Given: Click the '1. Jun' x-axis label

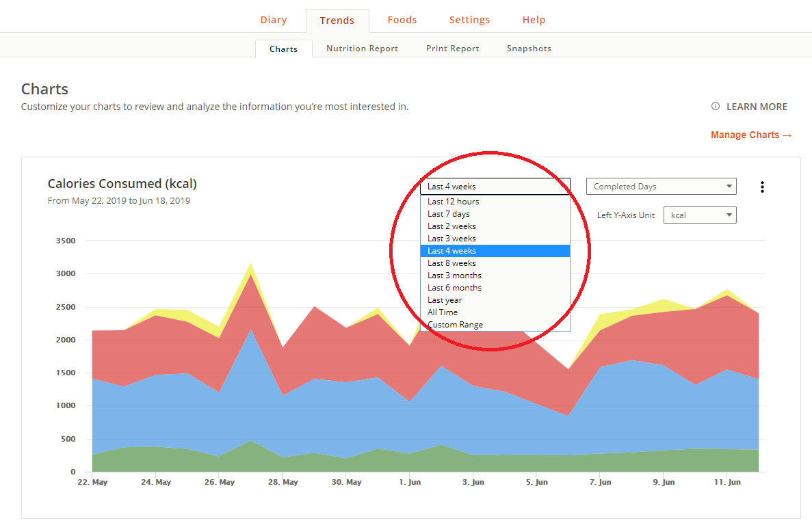Looking at the screenshot, I should [410, 482].
